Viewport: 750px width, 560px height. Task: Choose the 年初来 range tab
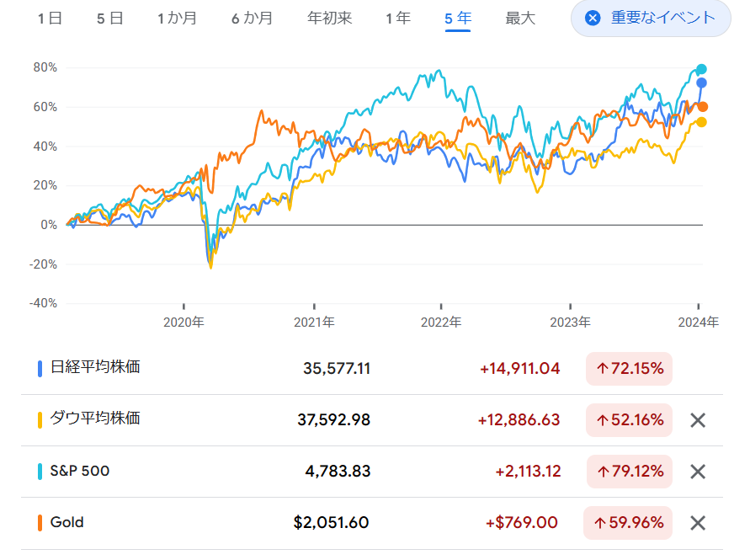click(330, 19)
